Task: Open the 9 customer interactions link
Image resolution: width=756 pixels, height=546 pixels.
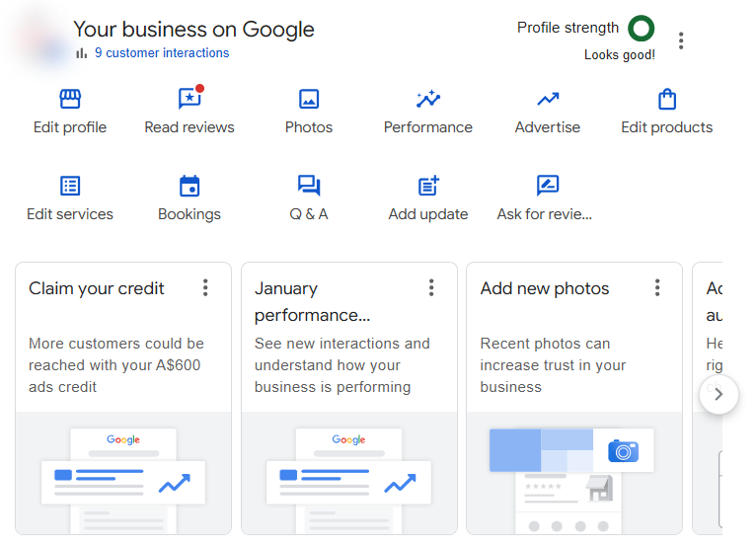Action: (162, 53)
